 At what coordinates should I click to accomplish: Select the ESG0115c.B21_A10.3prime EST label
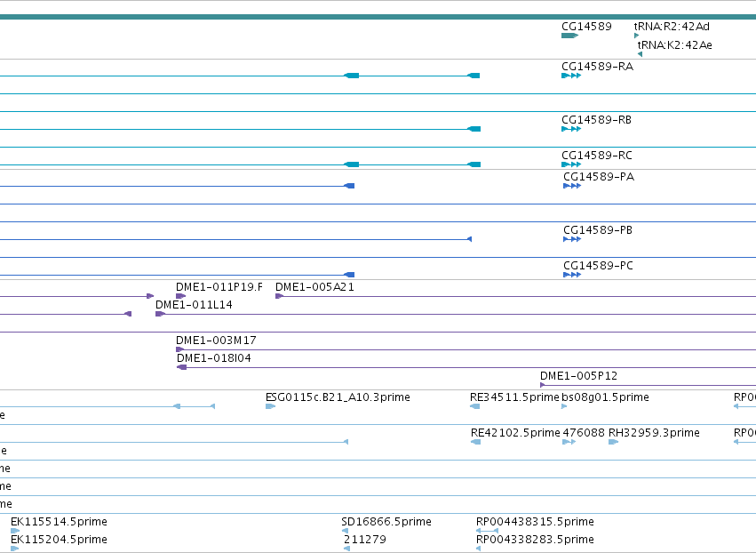[x=338, y=397]
